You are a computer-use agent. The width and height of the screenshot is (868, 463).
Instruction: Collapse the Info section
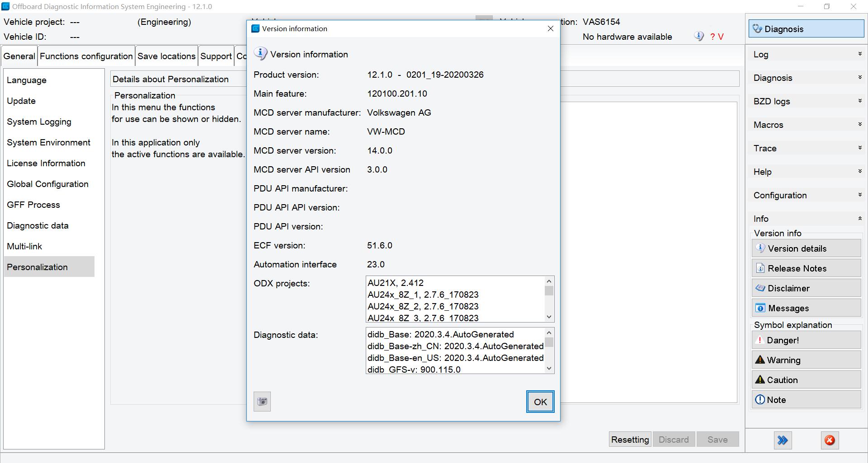[x=807, y=219]
